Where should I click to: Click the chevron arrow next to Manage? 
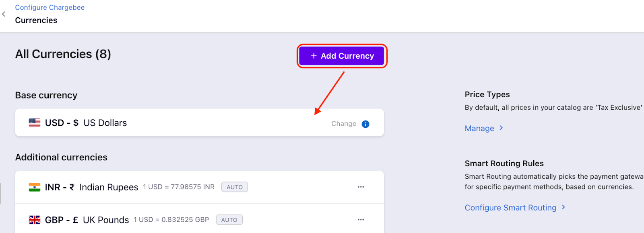[501, 128]
